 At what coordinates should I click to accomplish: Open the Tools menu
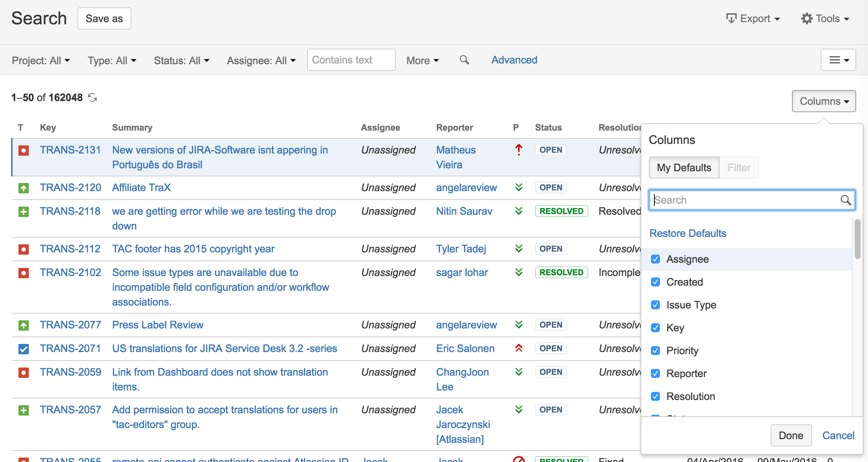pyautogui.click(x=825, y=18)
